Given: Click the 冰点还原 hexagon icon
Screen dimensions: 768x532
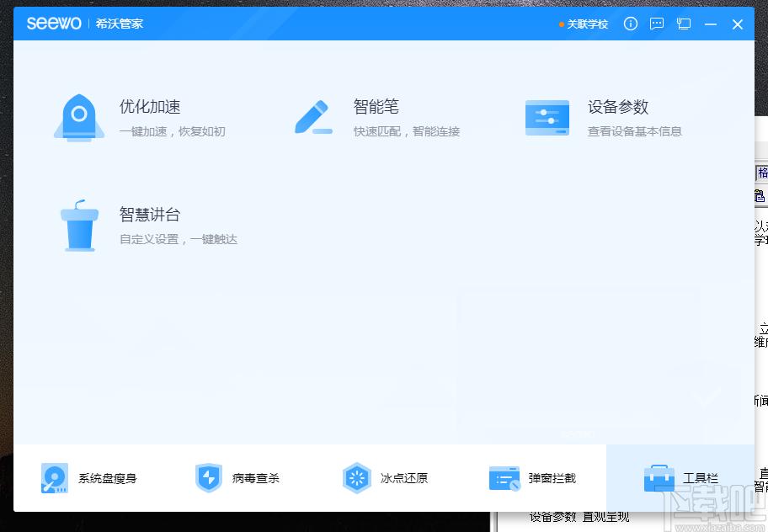Looking at the screenshot, I should pos(356,477).
